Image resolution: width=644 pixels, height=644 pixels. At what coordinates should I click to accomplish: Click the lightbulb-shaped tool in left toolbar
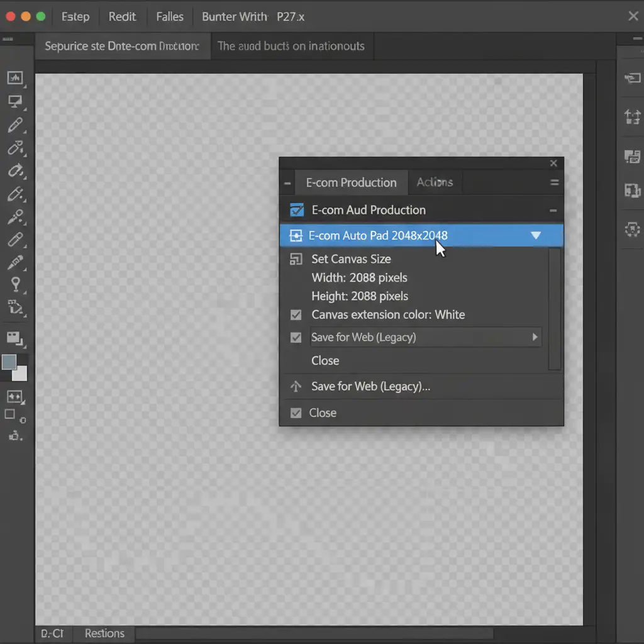[14, 284]
